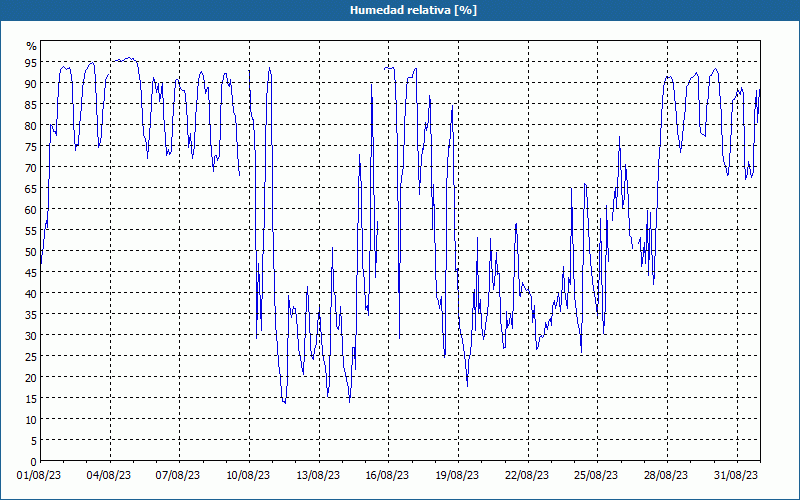Click the 0 value on the y-axis

click(x=34, y=462)
